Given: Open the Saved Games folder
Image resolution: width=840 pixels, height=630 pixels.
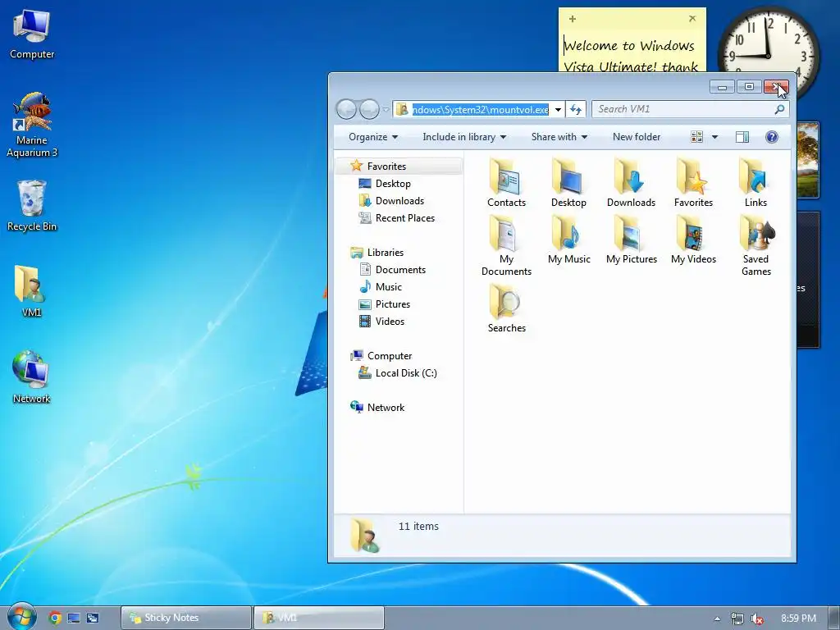Looking at the screenshot, I should coord(756,245).
